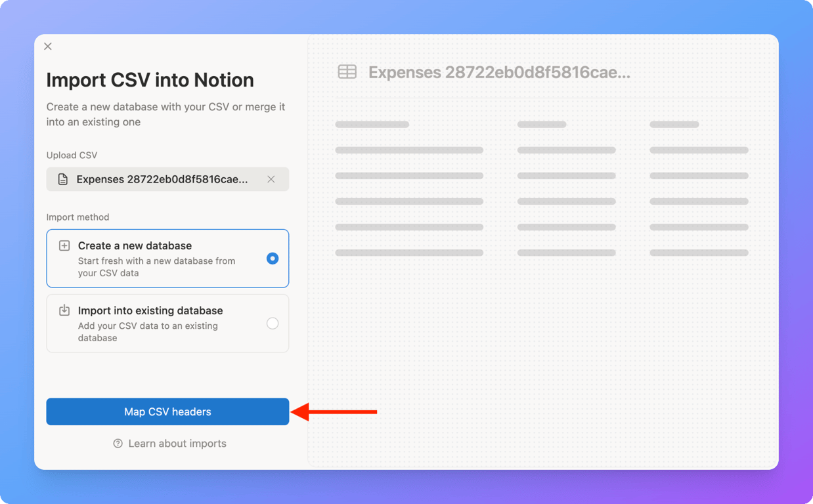The image size is (813, 504).
Task: Select the Import into existing database radio button
Action: [273, 323]
